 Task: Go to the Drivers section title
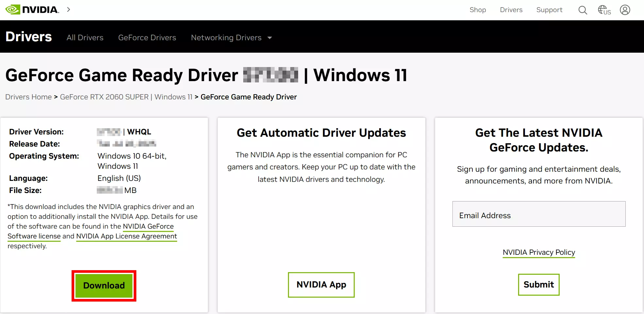pyautogui.click(x=29, y=37)
